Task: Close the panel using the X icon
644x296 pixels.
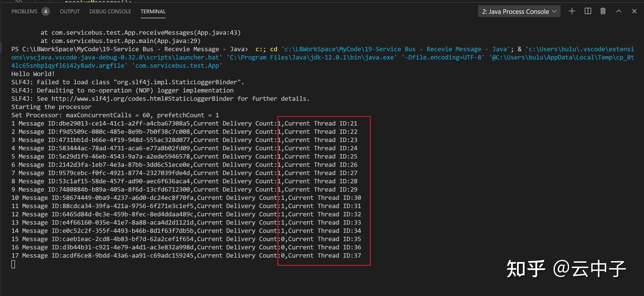Action: pyautogui.click(x=635, y=11)
